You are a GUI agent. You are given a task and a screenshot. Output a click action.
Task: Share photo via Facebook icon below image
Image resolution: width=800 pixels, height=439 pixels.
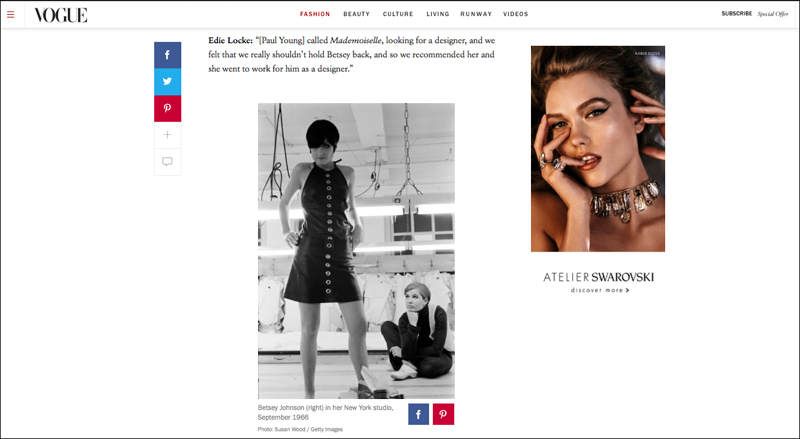[x=418, y=414]
